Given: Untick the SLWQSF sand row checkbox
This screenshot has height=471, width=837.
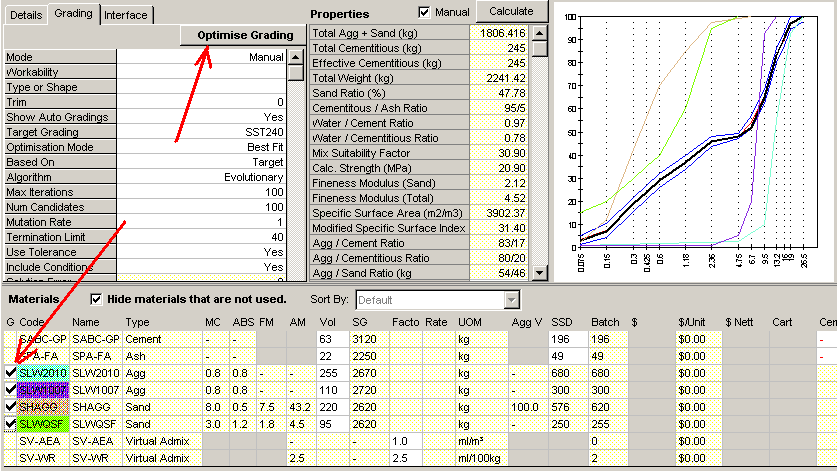Looking at the screenshot, I should 11,424.
